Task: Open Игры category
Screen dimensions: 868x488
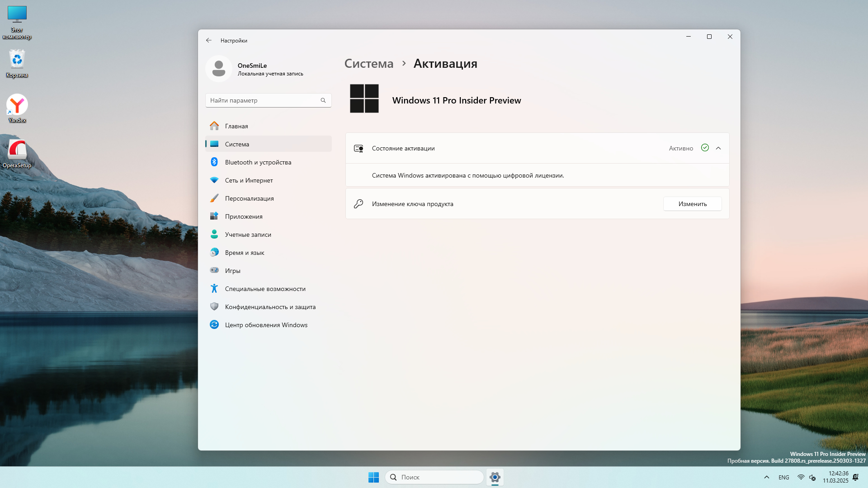Action: (x=232, y=271)
